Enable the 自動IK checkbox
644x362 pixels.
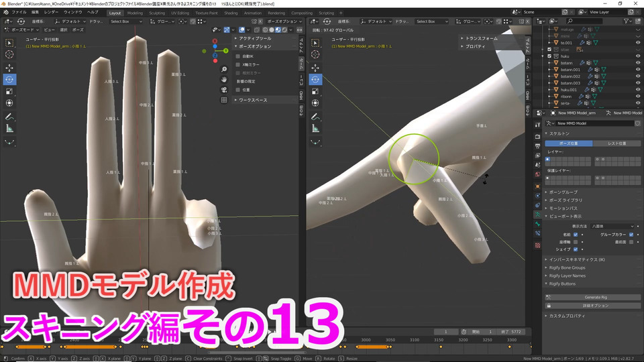click(x=237, y=56)
